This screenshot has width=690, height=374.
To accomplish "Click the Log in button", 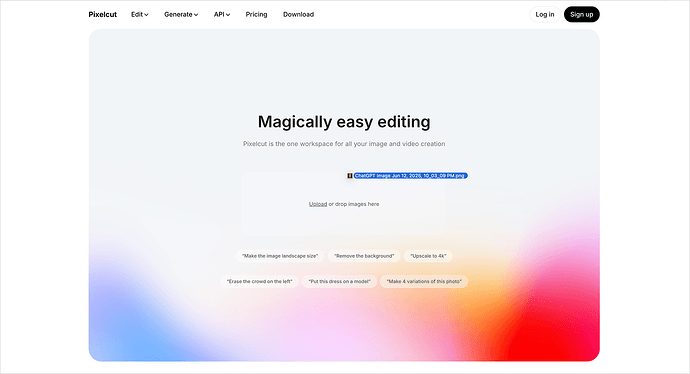I will click(545, 15).
